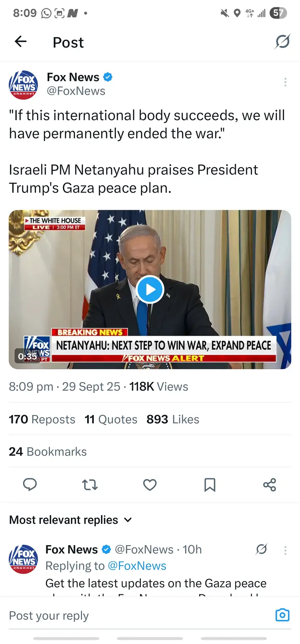
Task: Open the reply's three-dot menu
Action: [285, 550]
